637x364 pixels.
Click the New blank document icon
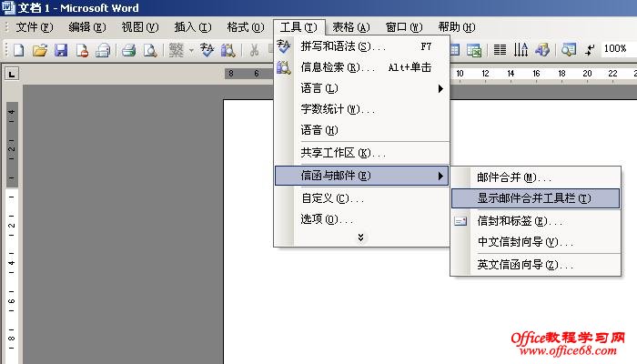(19, 50)
